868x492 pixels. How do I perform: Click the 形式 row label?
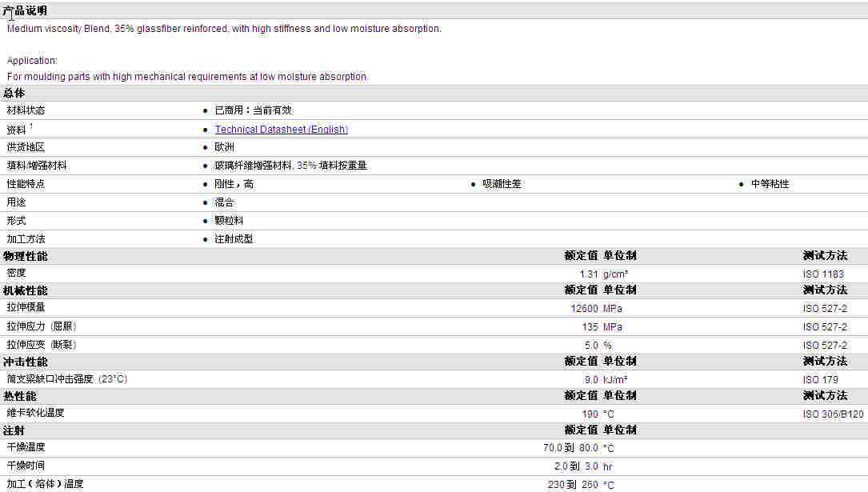(x=16, y=220)
